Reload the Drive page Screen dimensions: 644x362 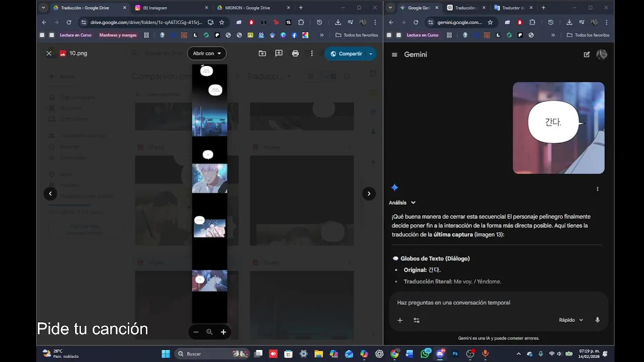pyautogui.click(x=69, y=22)
